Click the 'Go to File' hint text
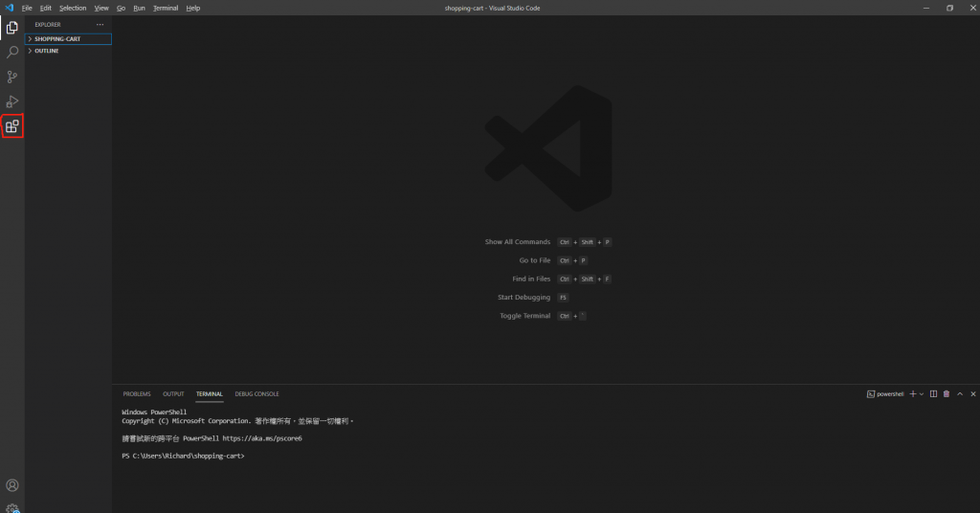This screenshot has height=513, width=980. (534, 260)
